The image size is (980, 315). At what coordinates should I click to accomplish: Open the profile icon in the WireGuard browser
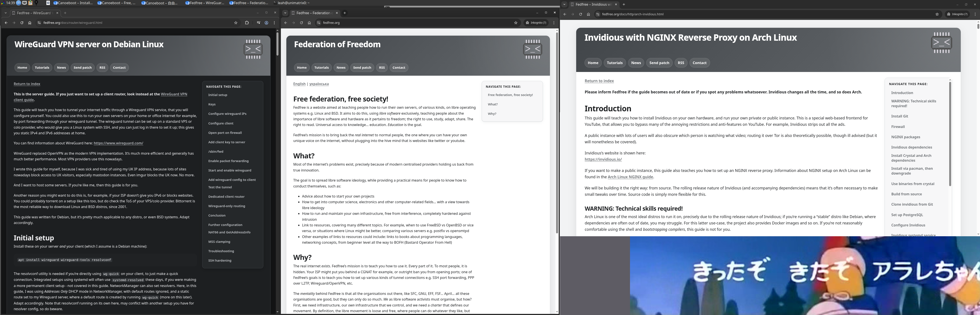click(x=266, y=23)
